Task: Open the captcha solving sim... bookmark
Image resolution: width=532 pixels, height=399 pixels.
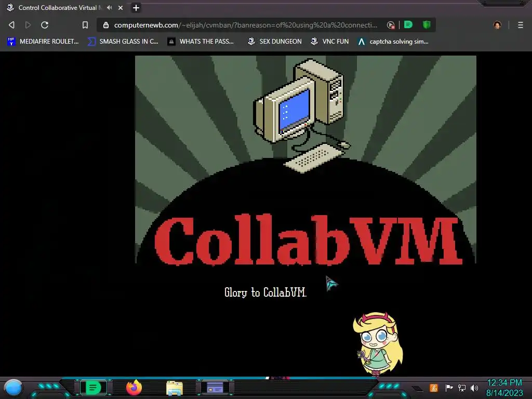Action: click(393, 42)
